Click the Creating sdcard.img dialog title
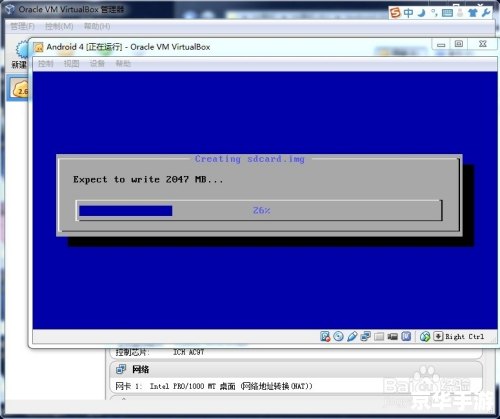Screen dimensions: 500x419 point(250,159)
